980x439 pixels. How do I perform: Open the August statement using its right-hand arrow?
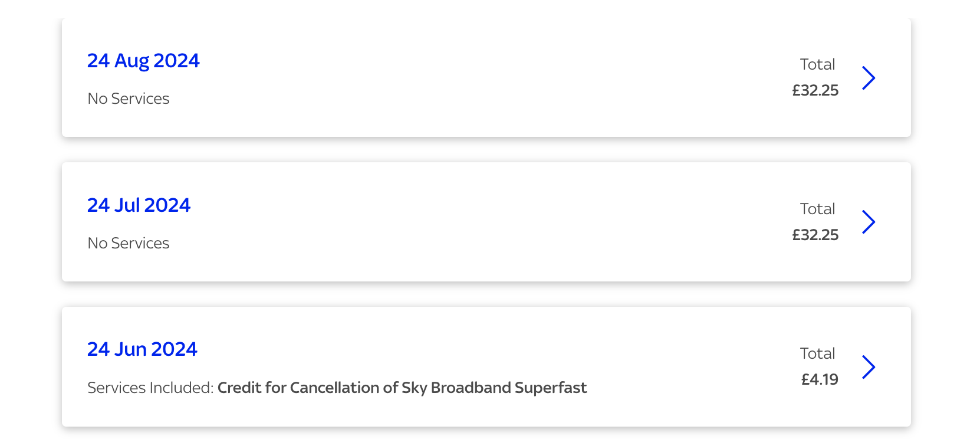pos(869,77)
